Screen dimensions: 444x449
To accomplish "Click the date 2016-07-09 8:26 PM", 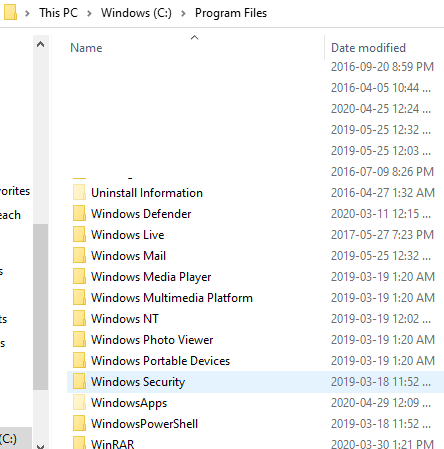I will coord(382,172).
